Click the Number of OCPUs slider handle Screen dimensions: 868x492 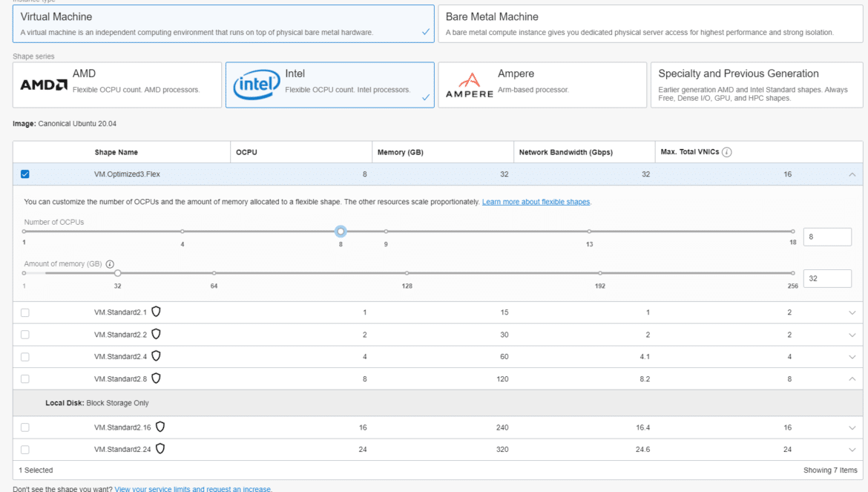click(x=341, y=232)
